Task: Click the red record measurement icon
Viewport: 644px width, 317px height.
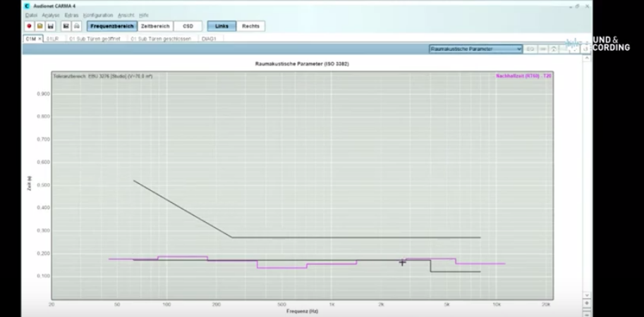Action: 30,26
